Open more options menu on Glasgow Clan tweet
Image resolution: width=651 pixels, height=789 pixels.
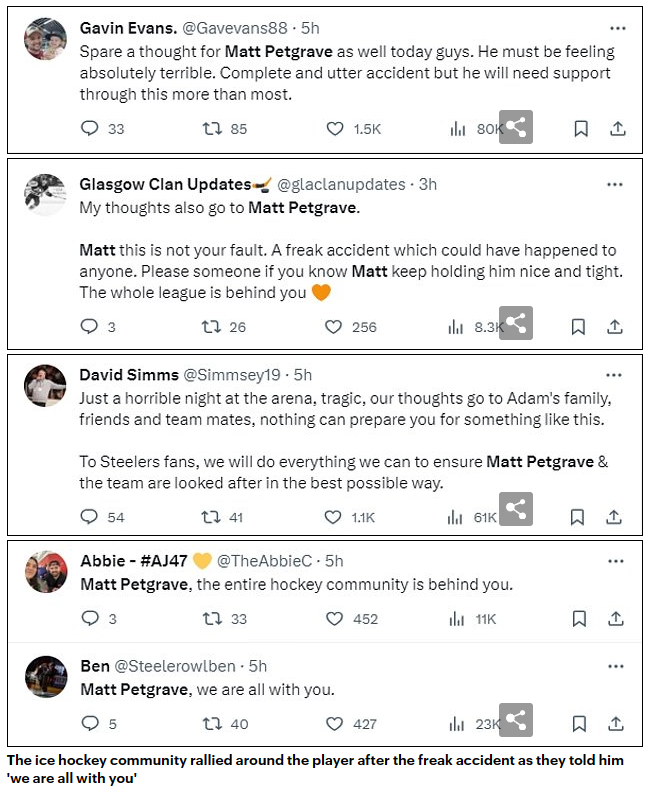coord(615,184)
